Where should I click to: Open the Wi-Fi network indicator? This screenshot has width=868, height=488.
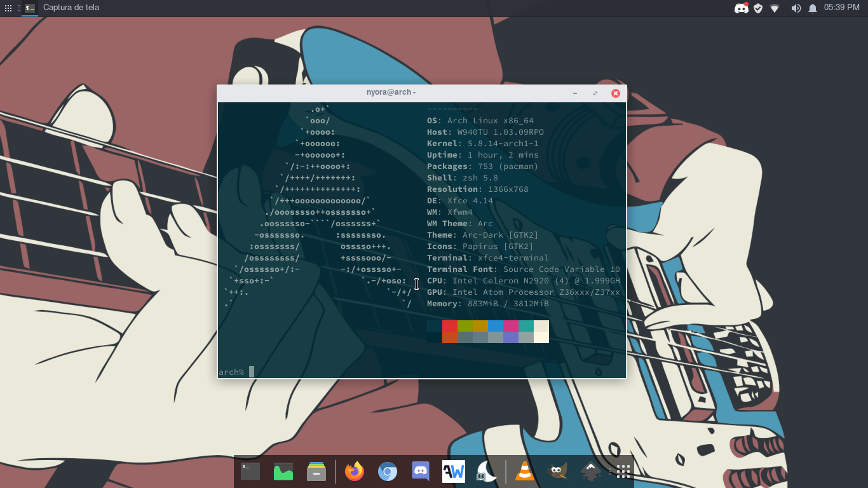[x=775, y=8]
